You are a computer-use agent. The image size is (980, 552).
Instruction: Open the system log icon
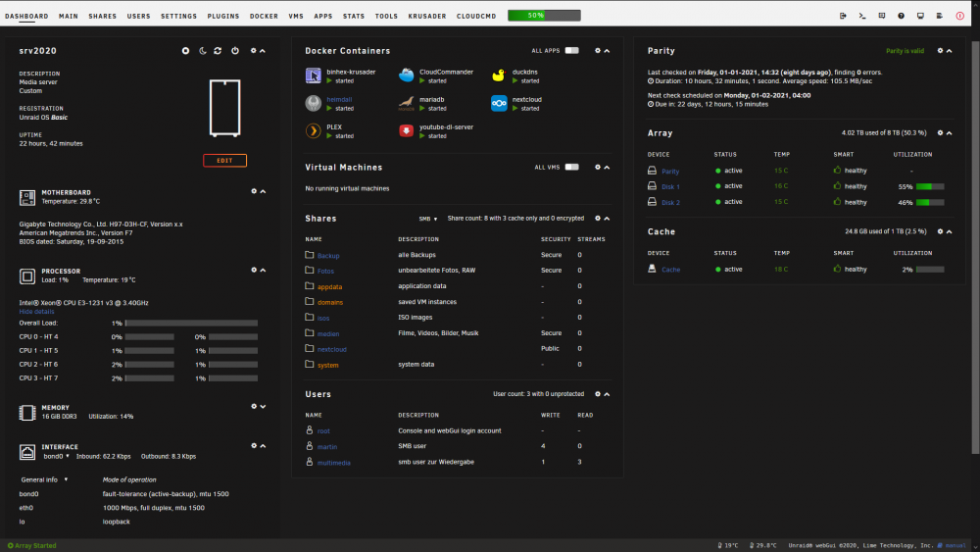tap(940, 16)
